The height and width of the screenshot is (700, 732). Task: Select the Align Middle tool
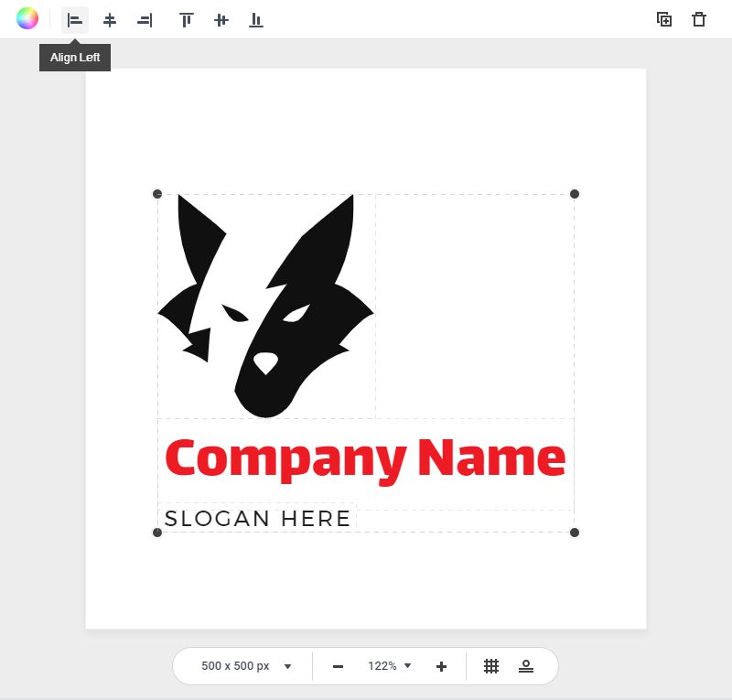[x=221, y=19]
